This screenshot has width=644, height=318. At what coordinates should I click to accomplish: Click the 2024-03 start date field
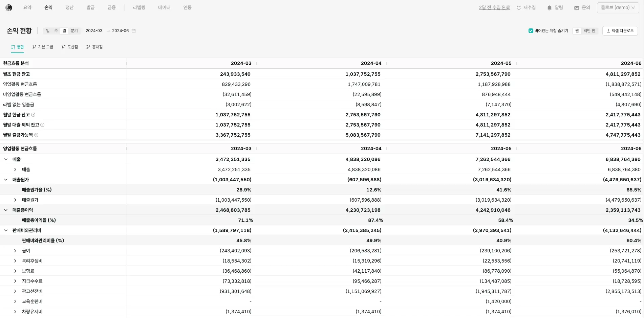click(94, 31)
